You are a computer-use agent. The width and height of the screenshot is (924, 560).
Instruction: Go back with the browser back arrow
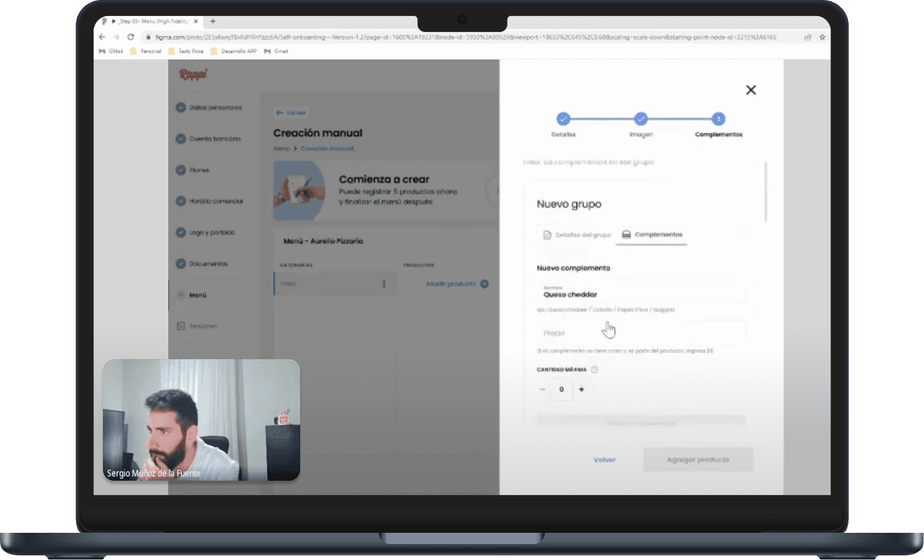(103, 37)
